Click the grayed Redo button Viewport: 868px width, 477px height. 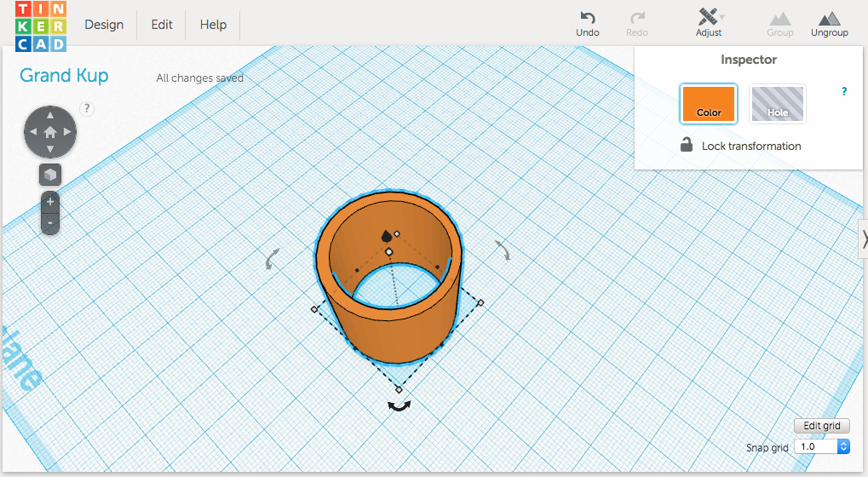(x=637, y=25)
